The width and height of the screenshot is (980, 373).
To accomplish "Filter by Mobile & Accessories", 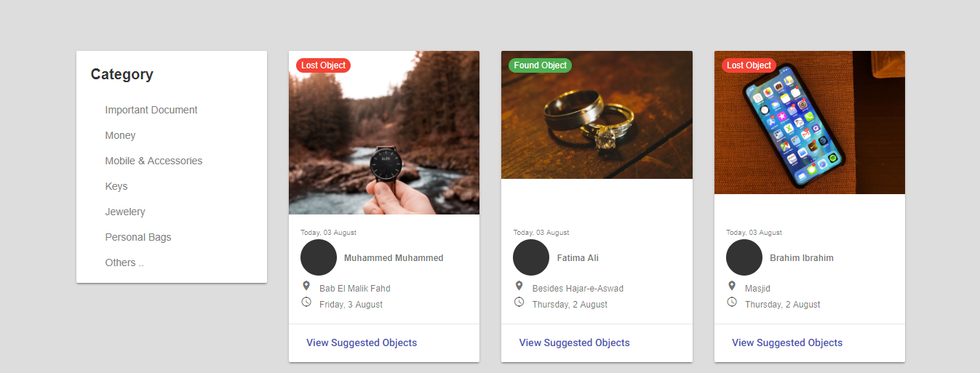I will click(x=154, y=161).
